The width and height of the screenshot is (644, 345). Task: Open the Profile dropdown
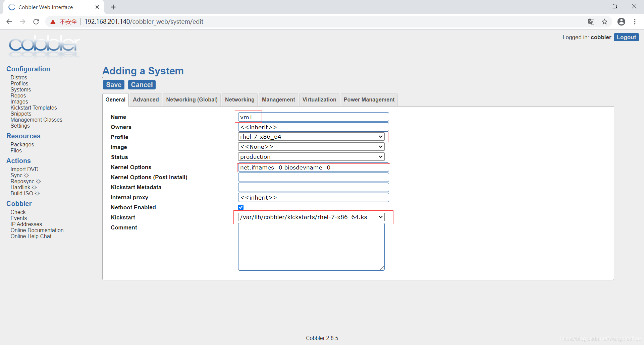tap(311, 137)
